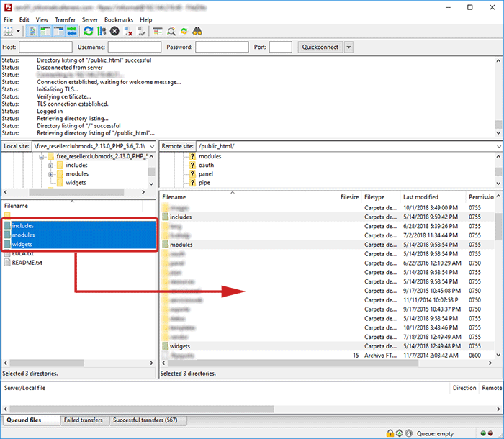Viewport: 504px width, 439px height.
Task: Click the EULA.txt file icon
Action: coord(7,253)
